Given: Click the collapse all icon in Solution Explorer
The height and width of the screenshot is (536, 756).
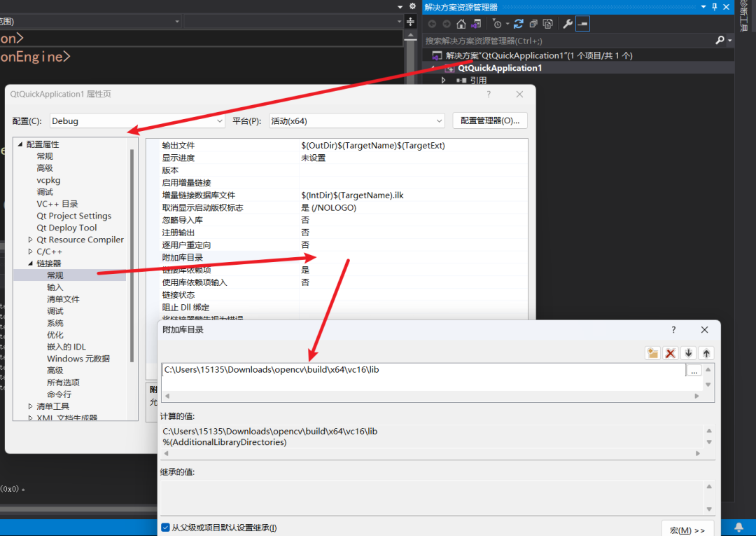Looking at the screenshot, I should point(533,24).
